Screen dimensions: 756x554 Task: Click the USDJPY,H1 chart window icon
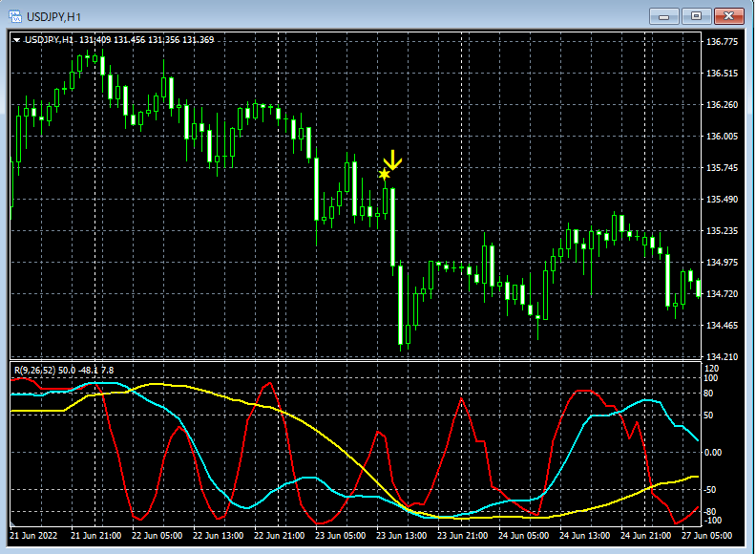coord(15,16)
